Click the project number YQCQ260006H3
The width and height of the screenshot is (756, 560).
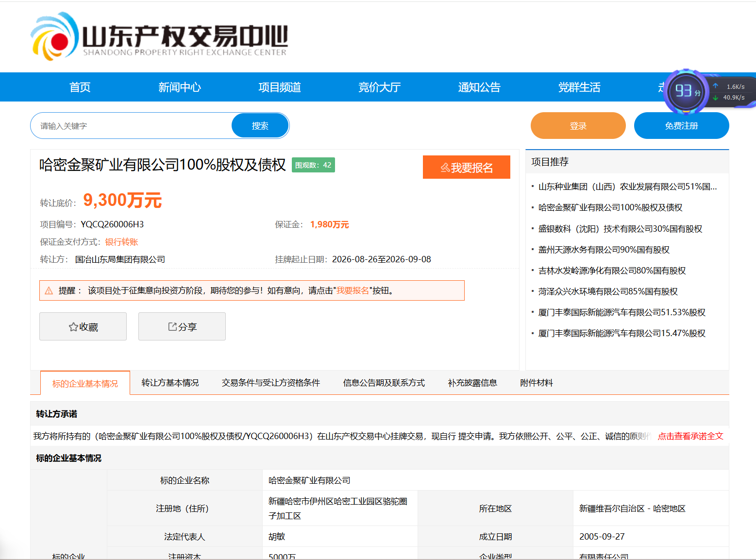[x=112, y=224]
